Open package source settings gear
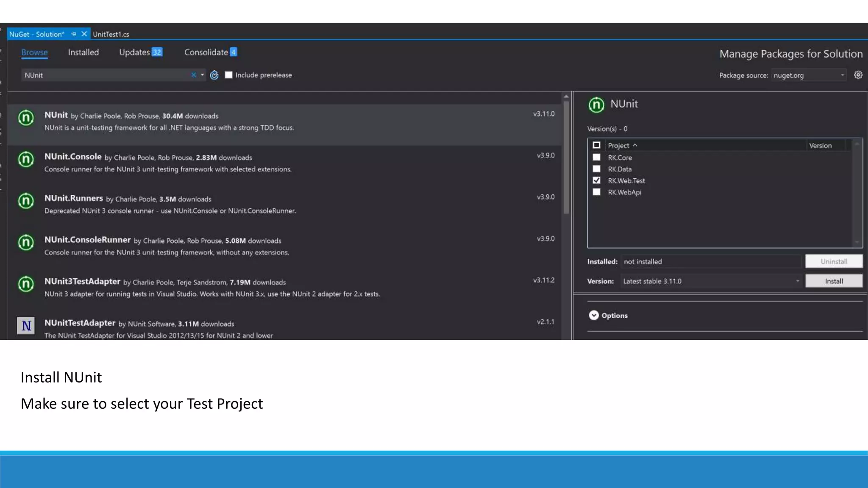 point(858,75)
